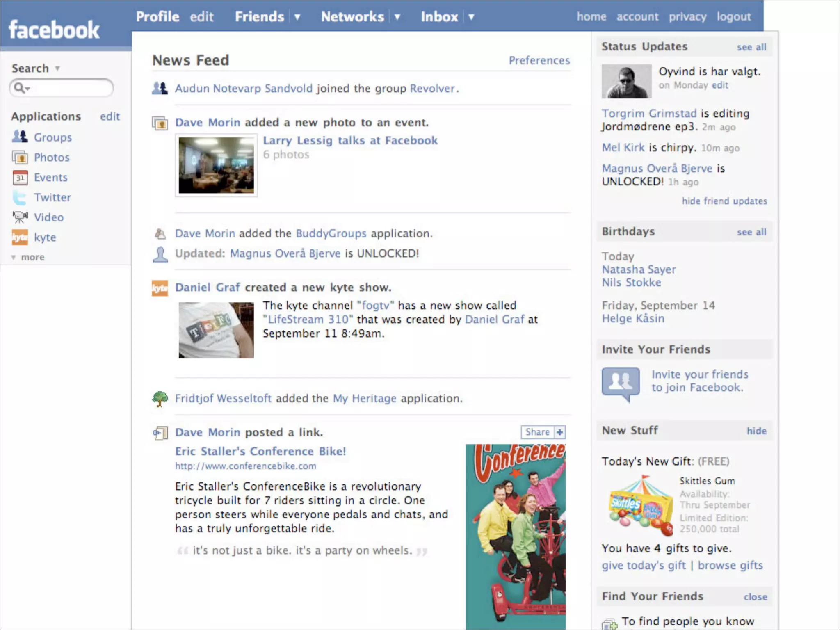Click the plus icon next to Share

(559, 432)
